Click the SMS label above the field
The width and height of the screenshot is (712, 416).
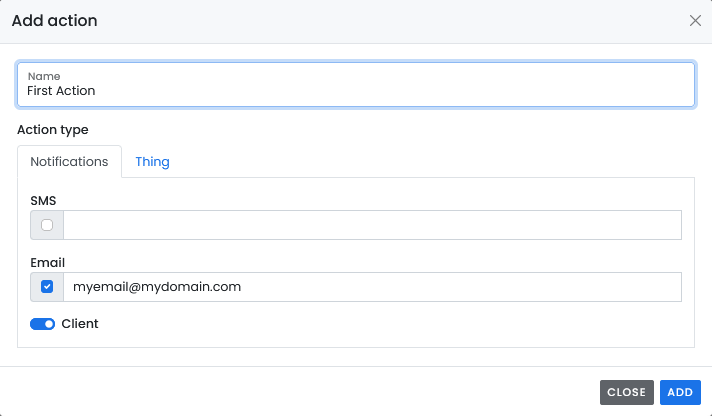43,201
